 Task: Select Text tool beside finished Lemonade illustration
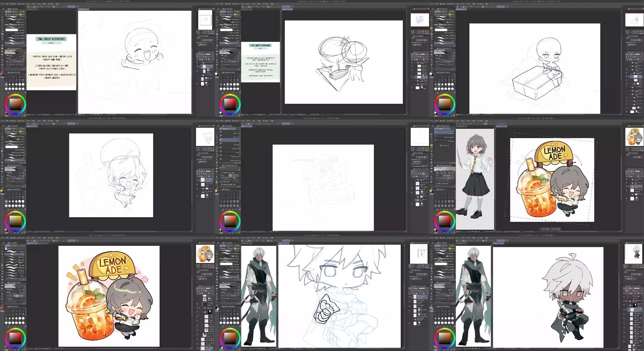[x=2, y=293]
